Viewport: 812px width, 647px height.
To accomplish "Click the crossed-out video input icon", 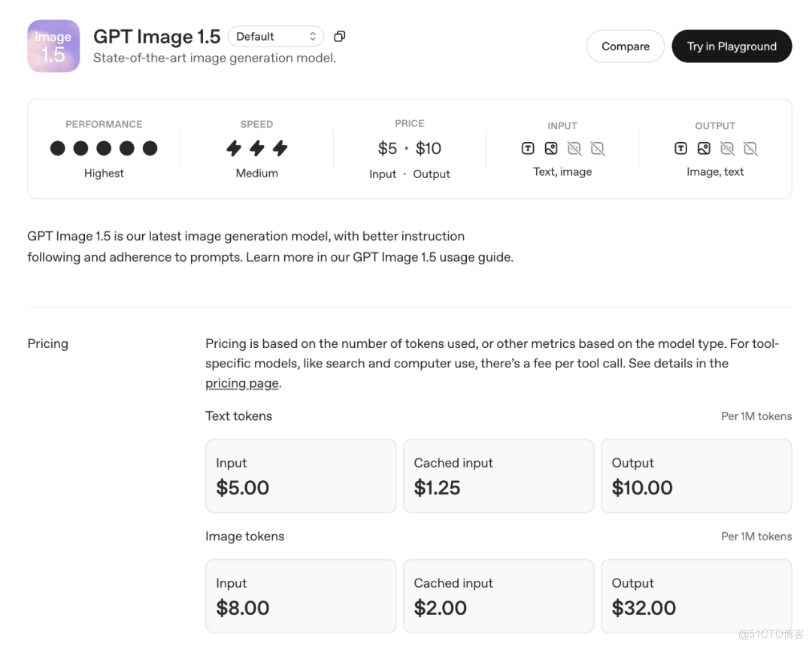I will [x=598, y=148].
